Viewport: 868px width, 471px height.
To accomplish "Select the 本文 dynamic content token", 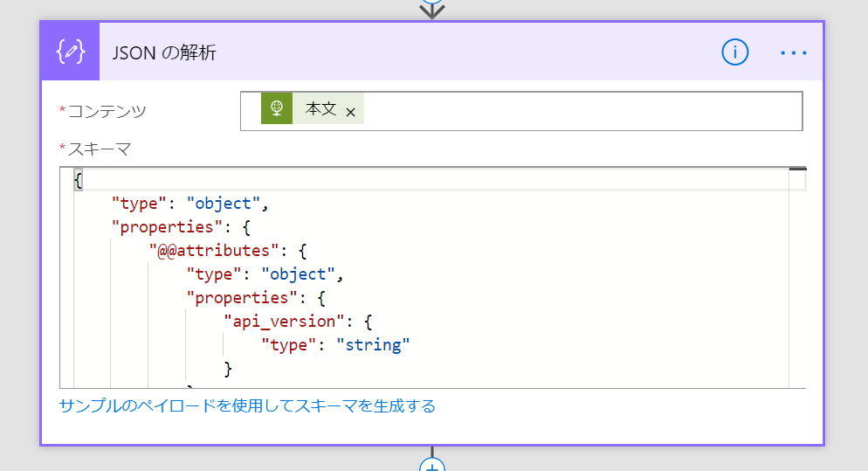I will pos(313,108).
